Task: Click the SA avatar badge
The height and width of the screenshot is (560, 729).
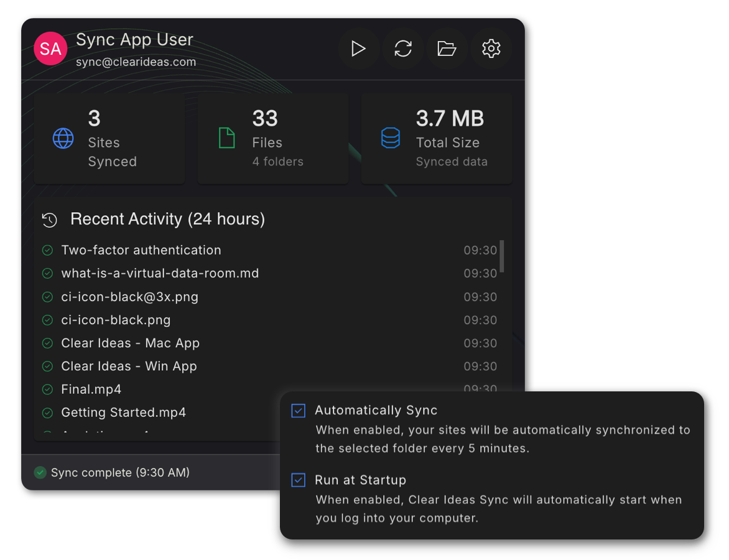Action: pyautogui.click(x=50, y=49)
